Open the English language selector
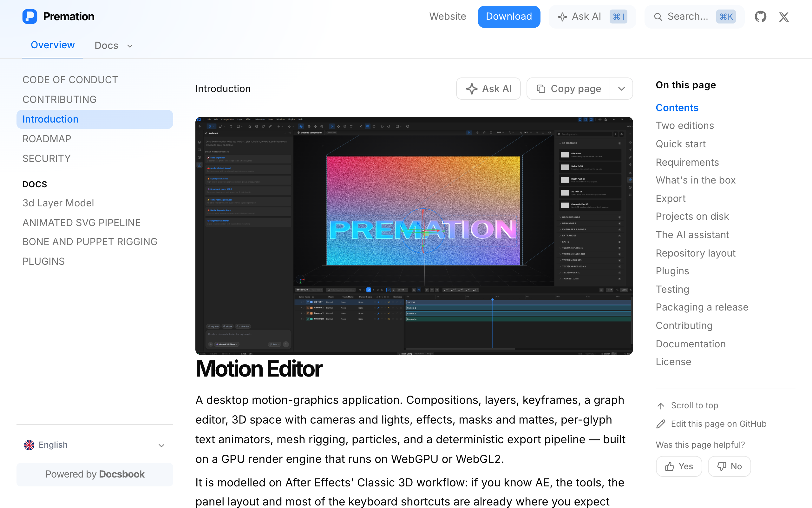 click(x=95, y=445)
